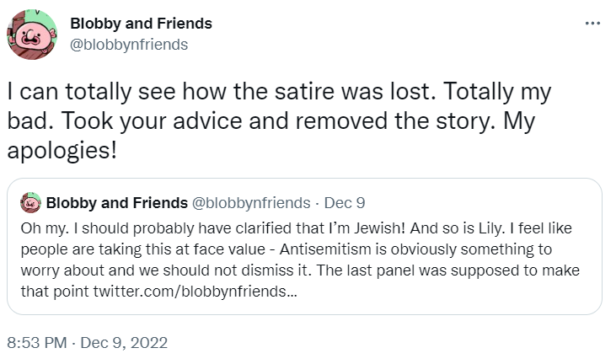Open the quoted tweet's "Blobby and Friends" name
This screenshot has width=616, height=364.
(x=117, y=203)
